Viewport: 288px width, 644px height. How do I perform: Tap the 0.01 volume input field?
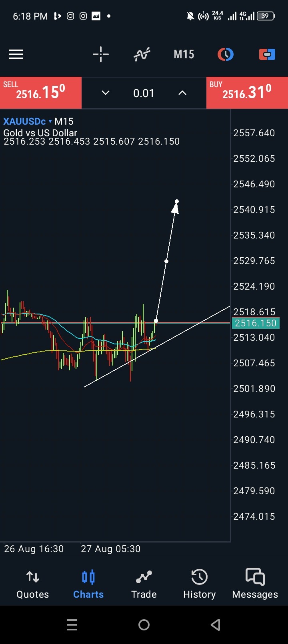click(144, 93)
